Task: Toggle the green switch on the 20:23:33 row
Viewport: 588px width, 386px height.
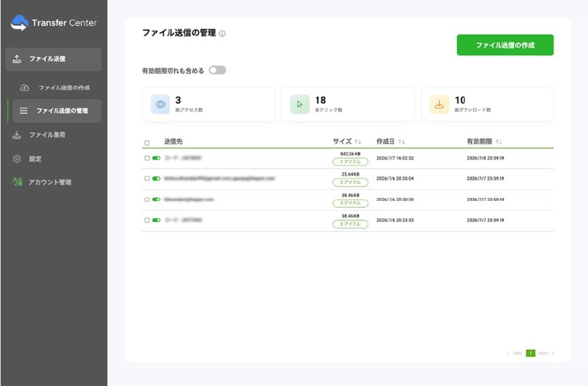Action: (x=156, y=220)
